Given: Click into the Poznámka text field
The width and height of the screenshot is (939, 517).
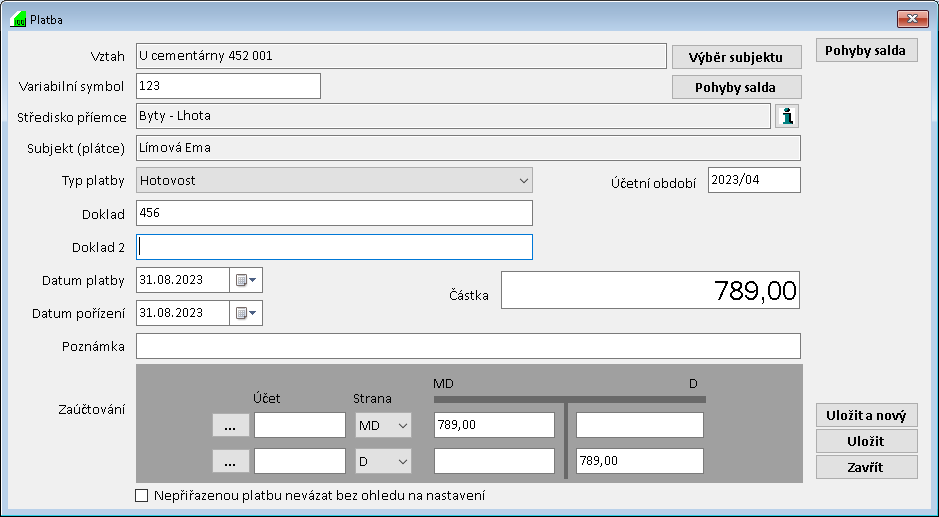Looking at the screenshot, I should tap(468, 346).
